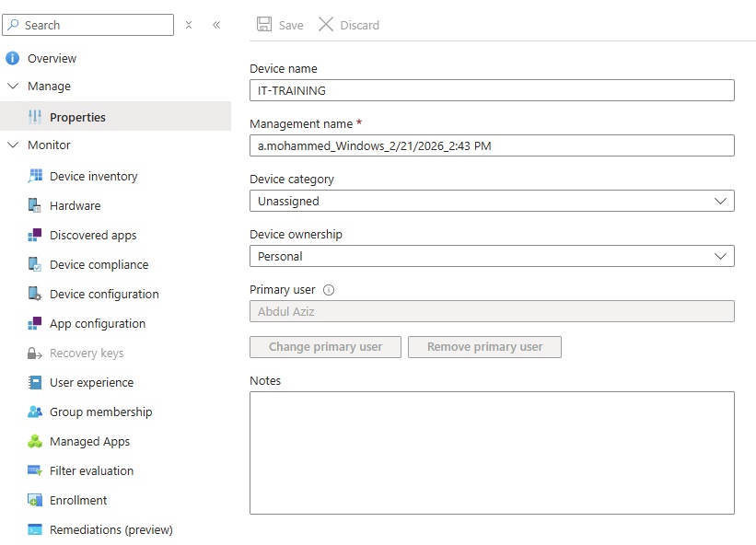Open the Group membership icon
756x545 pixels.
[35, 412]
